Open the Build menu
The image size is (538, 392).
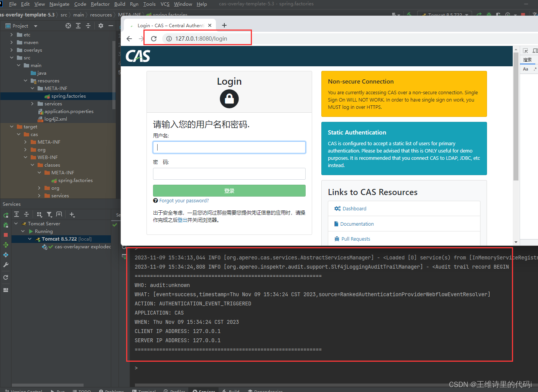click(x=120, y=4)
